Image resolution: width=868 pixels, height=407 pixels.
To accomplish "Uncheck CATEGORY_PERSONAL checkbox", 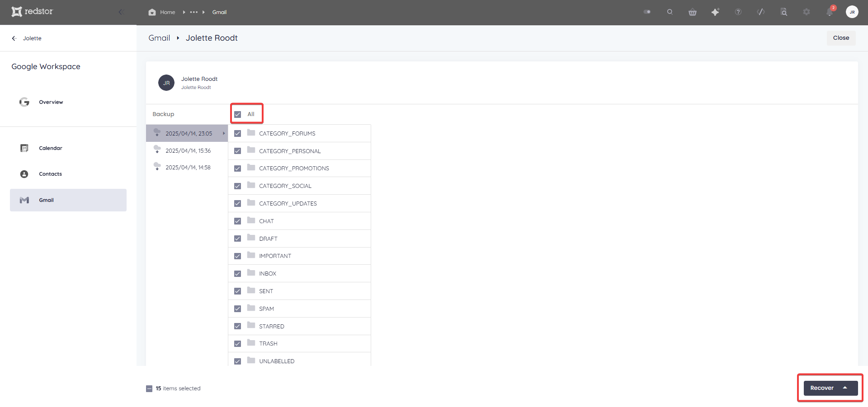I will (238, 151).
